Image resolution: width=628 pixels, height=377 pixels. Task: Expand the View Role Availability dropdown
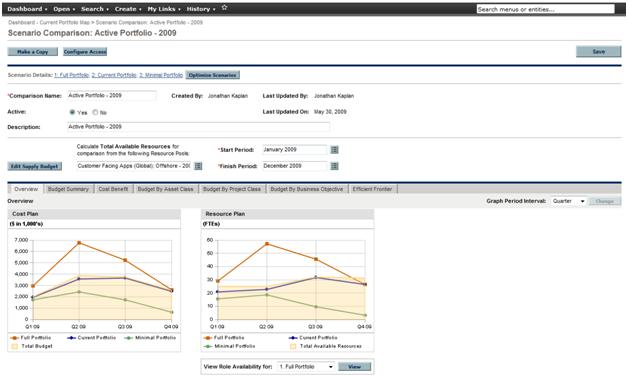[x=330, y=367]
